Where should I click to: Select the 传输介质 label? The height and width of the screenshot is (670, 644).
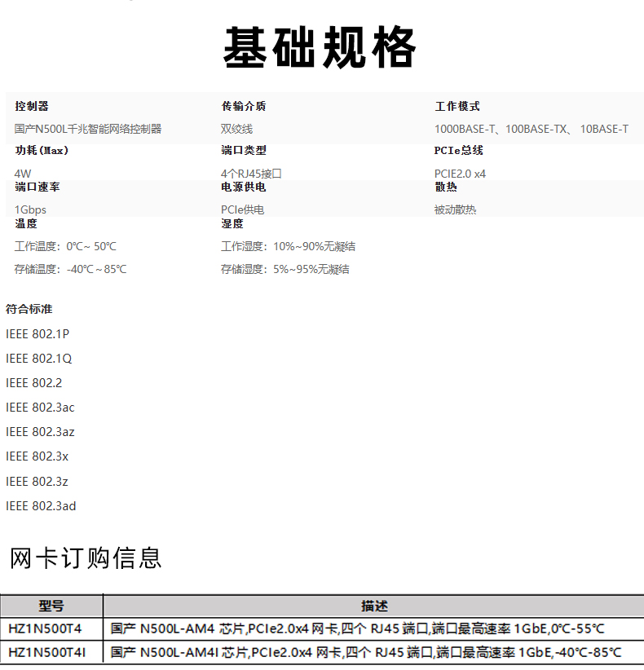[243, 106]
